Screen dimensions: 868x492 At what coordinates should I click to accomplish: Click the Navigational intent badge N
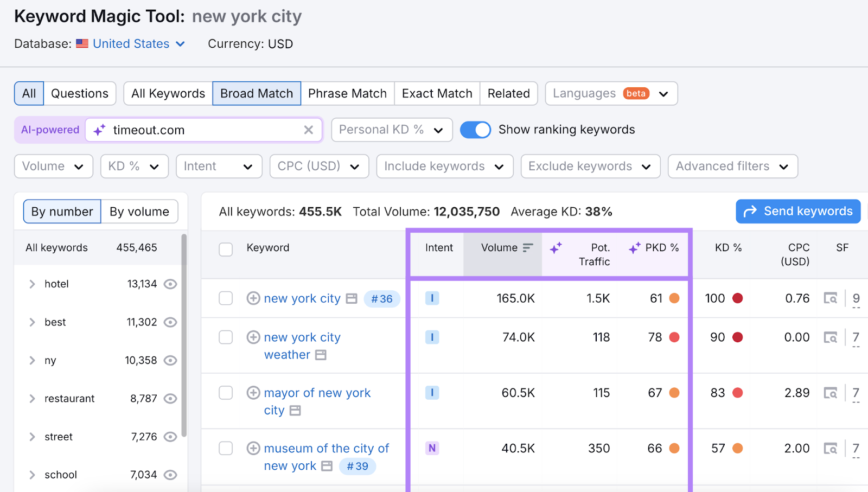coord(432,448)
